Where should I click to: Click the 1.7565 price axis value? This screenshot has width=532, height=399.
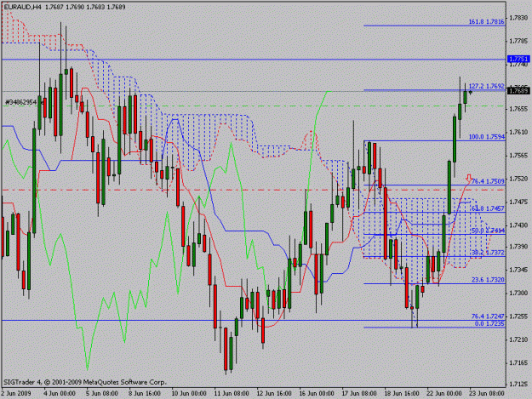pyautogui.click(x=518, y=155)
